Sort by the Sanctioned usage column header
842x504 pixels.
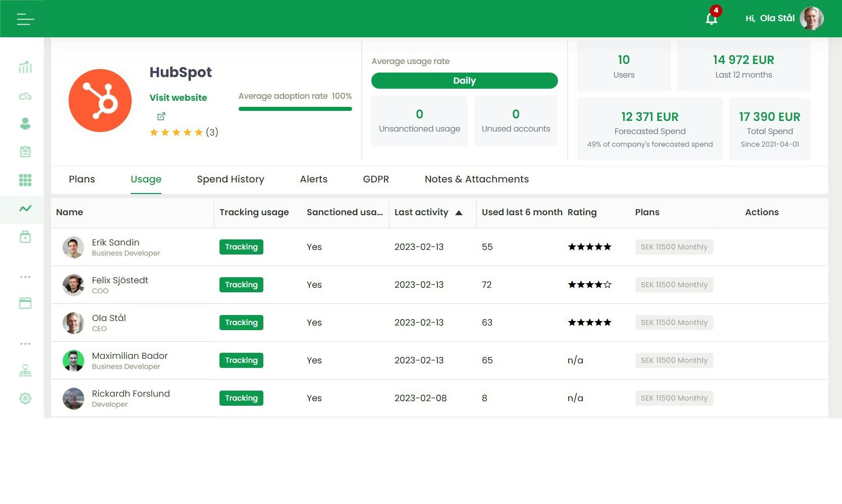(x=345, y=212)
